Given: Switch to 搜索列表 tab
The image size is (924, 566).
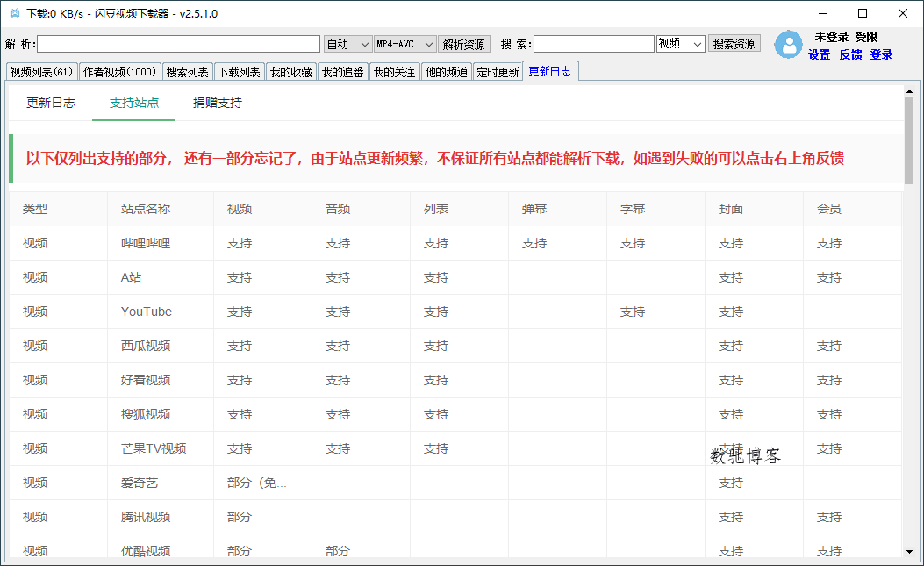Looking at the screenshot, I should tap(188, 72).
